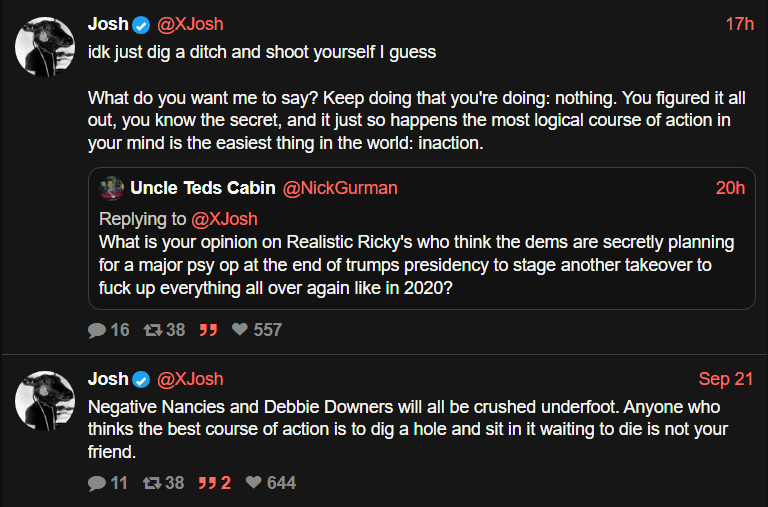
Task: Click quote icon on Sep 21 tweet
Action: click(208, 483)
